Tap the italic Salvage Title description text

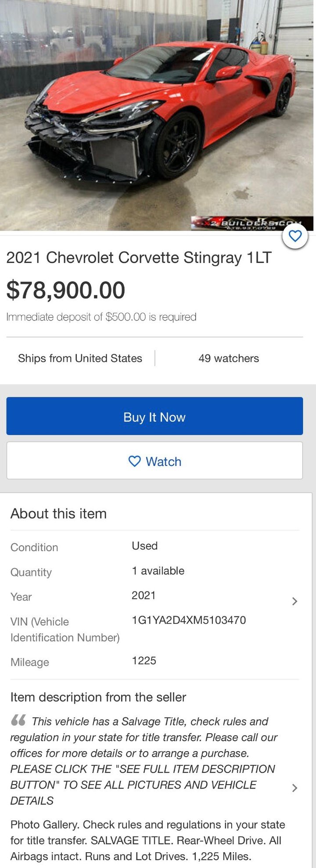click(143, 761)
